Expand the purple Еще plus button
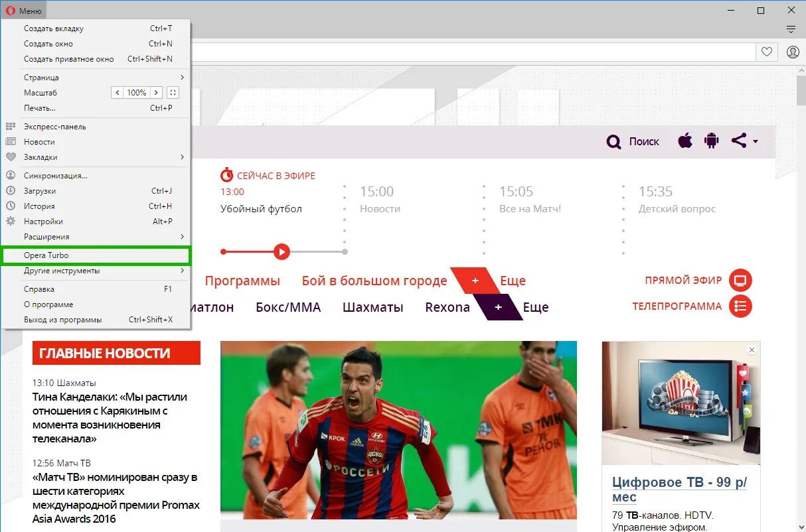 pyautogui.click(x=498, y=307)
